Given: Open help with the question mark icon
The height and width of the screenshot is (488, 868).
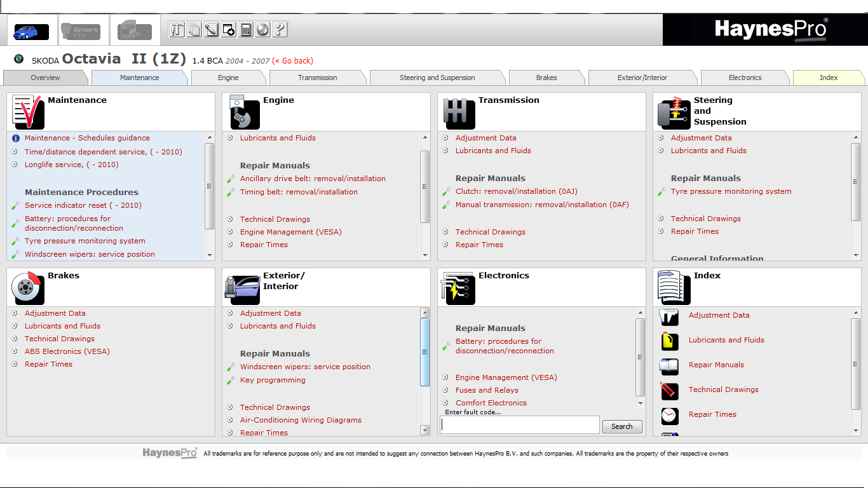Looking at the screenshot, I should (x=280, y=29).
